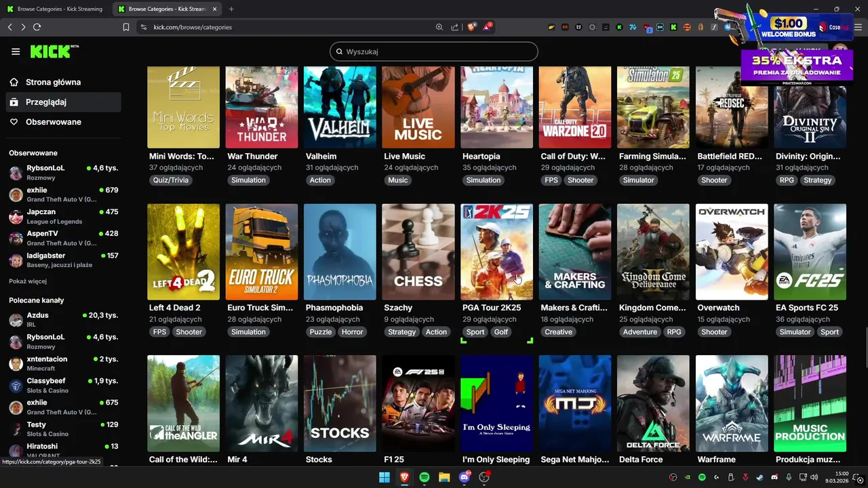
Task: Open the Live Music category cover
Action: (418, 107)
